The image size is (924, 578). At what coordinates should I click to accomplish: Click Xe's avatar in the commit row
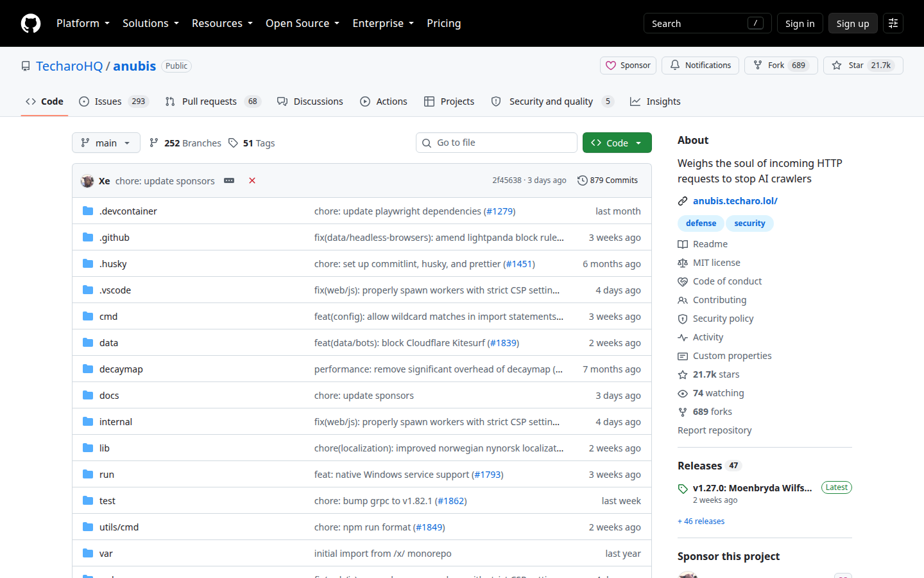coord(87,181)
